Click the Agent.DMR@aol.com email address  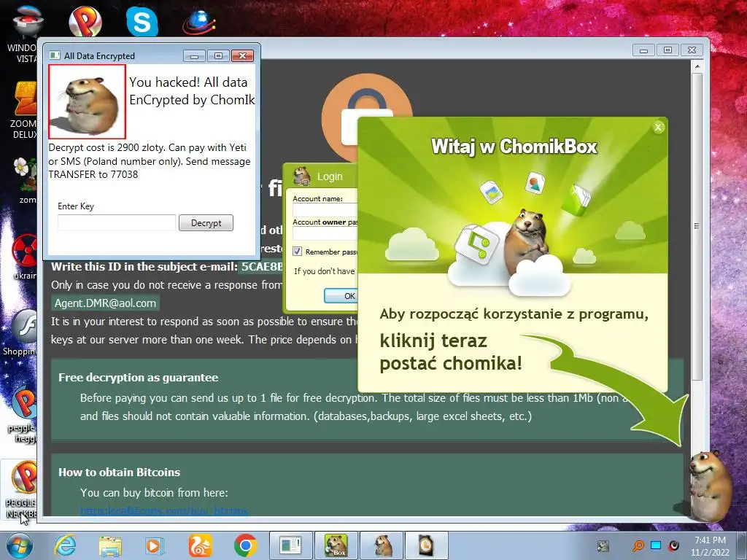(x=105, y=303)
